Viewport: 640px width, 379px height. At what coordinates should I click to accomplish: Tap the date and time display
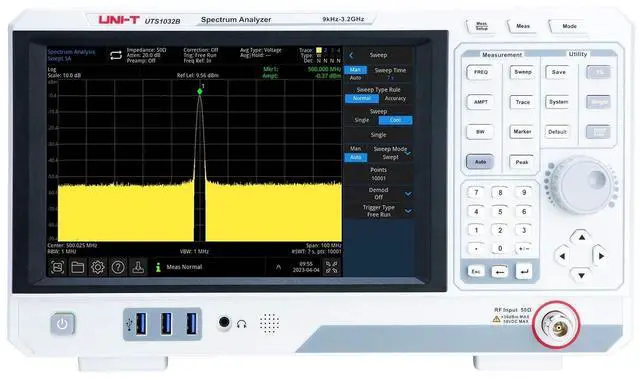306,267
